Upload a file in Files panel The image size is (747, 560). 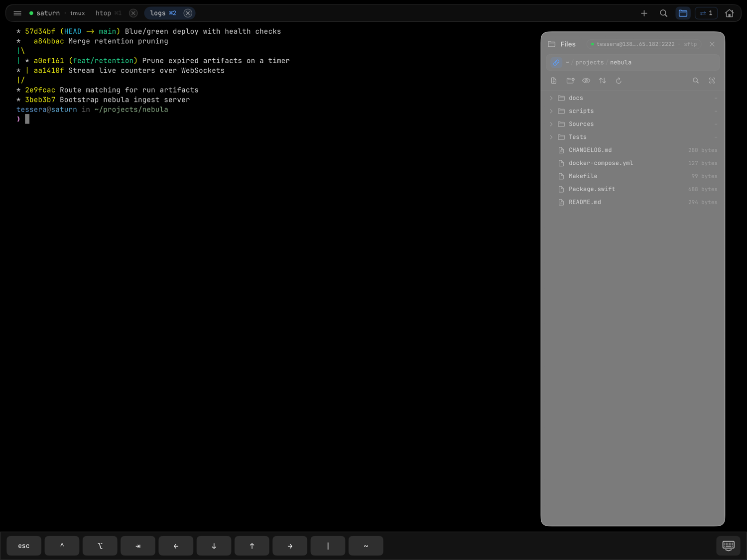point(554,81)
